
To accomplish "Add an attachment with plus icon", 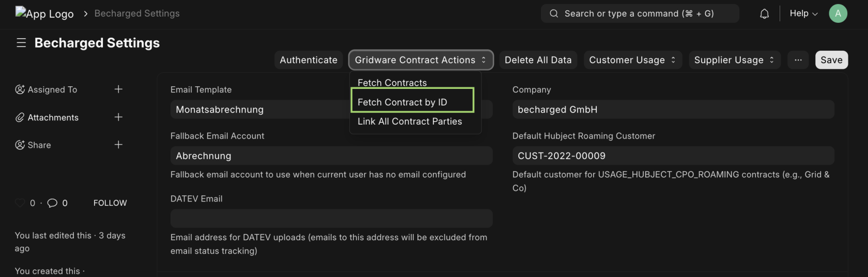I will pos(118,117).
